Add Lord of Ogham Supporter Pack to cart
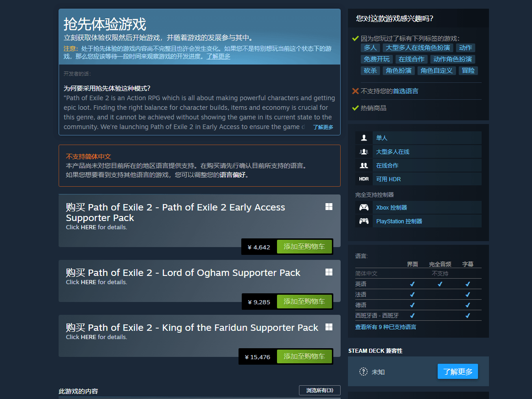532x399 pixels. pos(304,302)
